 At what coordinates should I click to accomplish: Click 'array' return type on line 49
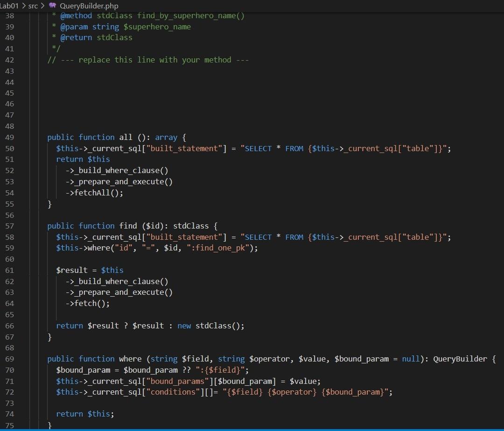(x=166, y=138)
